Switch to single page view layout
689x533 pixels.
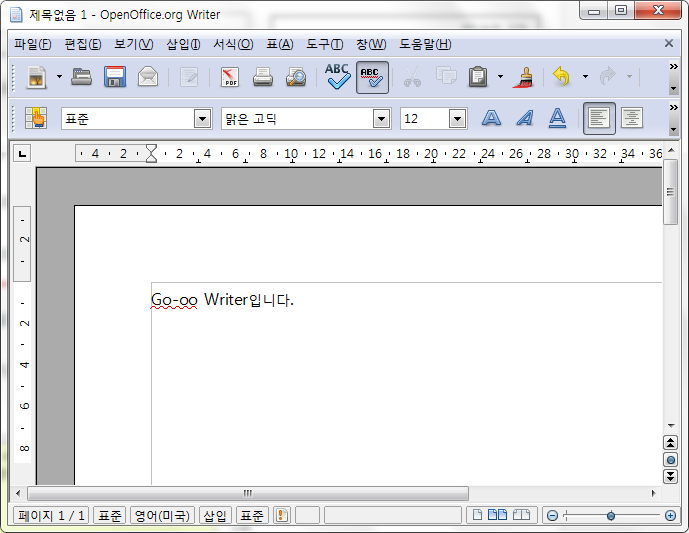(477, 515)
